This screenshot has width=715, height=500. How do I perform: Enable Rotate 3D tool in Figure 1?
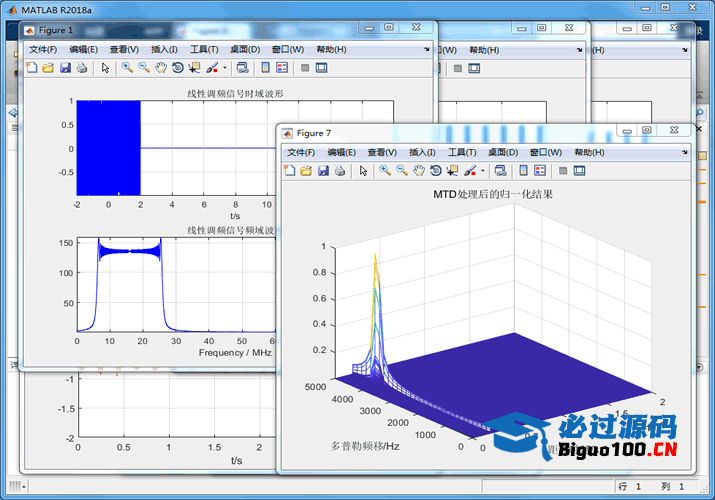178,68
